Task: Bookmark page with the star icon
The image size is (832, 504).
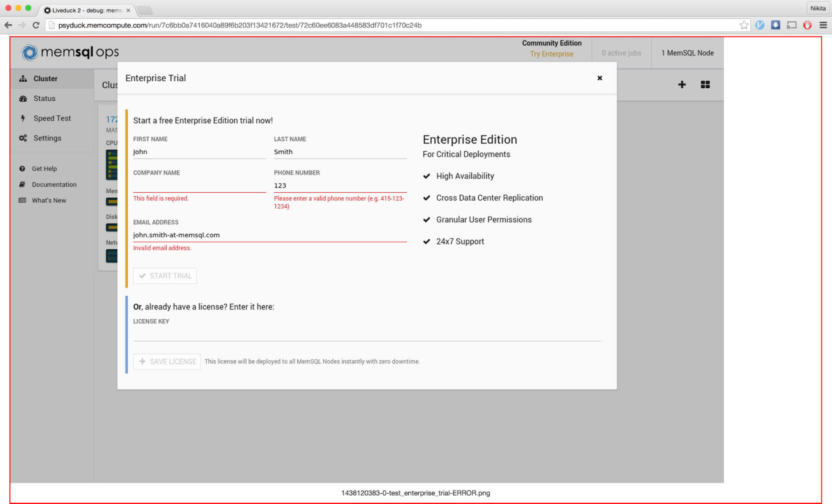Action: (744, 25)
